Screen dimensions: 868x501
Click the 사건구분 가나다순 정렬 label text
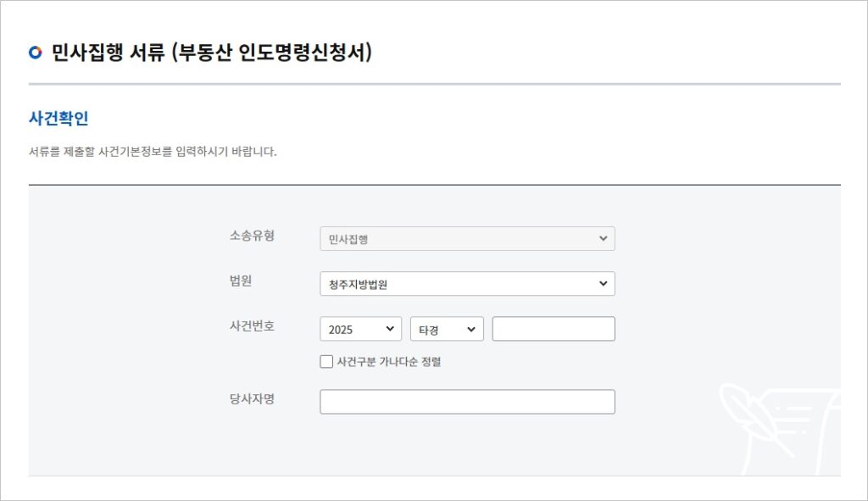[389, 362]
